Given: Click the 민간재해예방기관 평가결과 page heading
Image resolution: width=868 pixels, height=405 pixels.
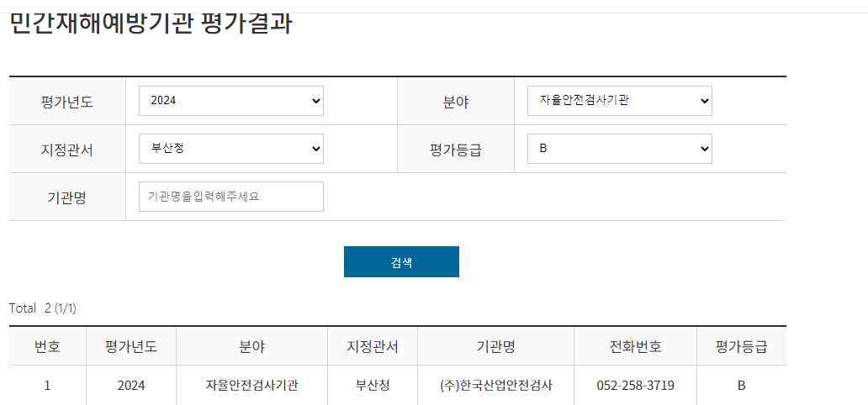Looking at the screenshot, I should pos(151,24).
